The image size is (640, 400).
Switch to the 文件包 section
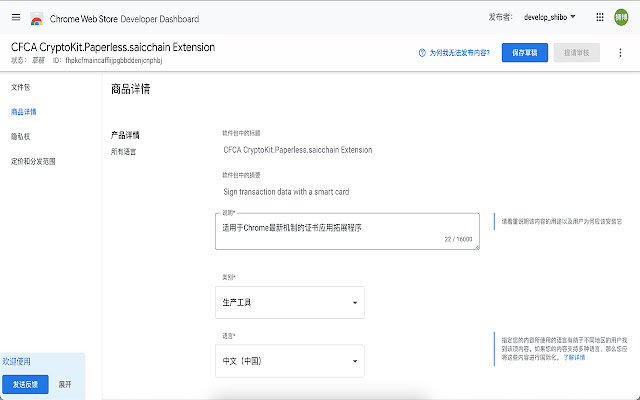20,87
